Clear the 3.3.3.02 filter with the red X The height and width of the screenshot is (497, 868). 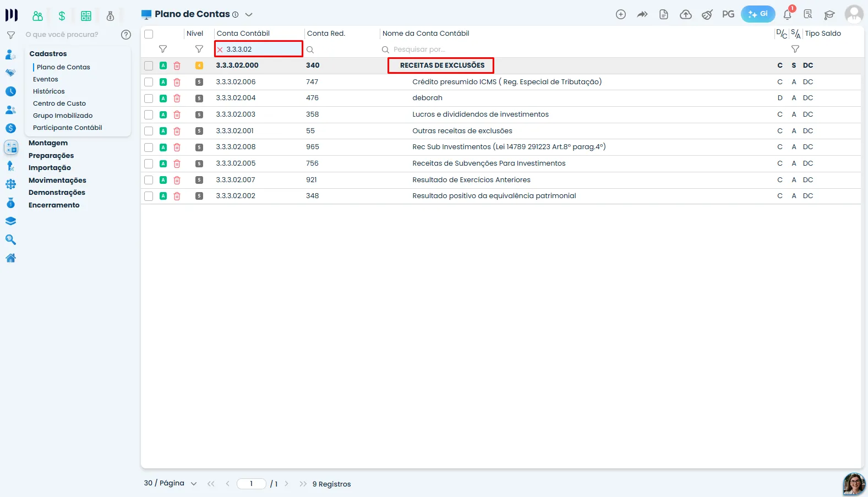click(x=220, y=50)
